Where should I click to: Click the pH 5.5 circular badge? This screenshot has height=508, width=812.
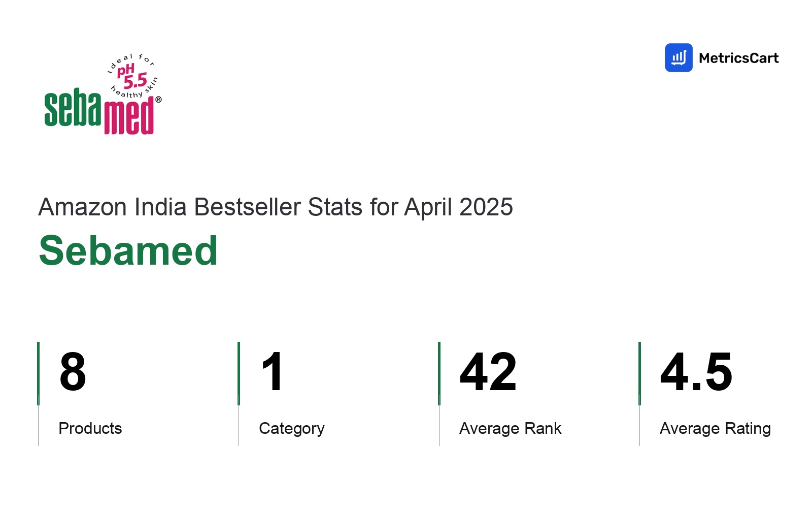point(133,76)
